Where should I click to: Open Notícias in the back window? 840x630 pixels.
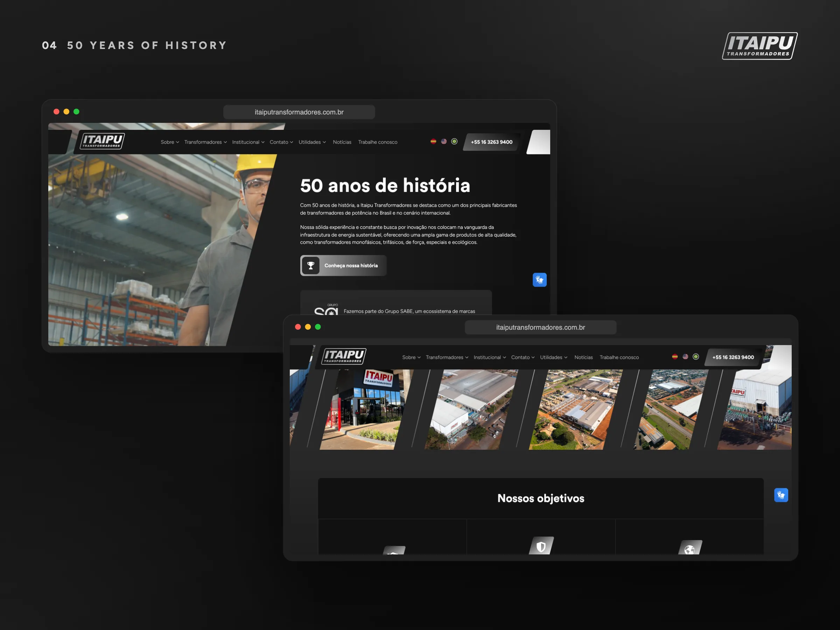click(342, 142)
